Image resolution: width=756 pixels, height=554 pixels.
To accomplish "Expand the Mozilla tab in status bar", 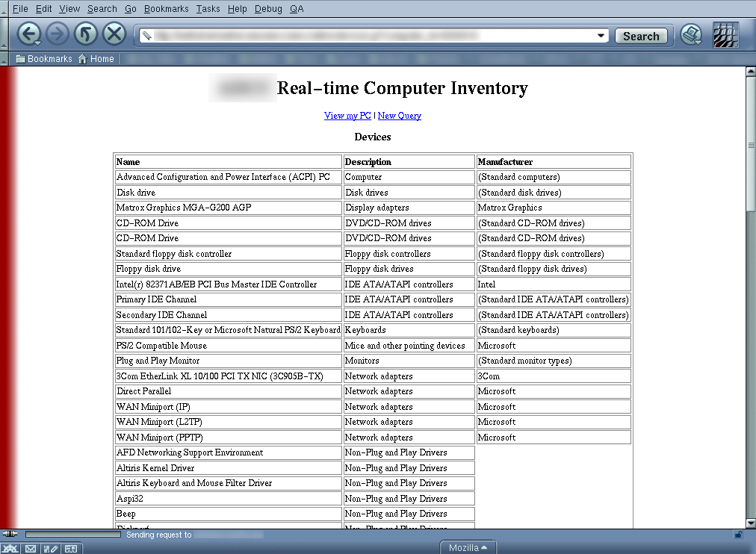I will click(468, 548).
